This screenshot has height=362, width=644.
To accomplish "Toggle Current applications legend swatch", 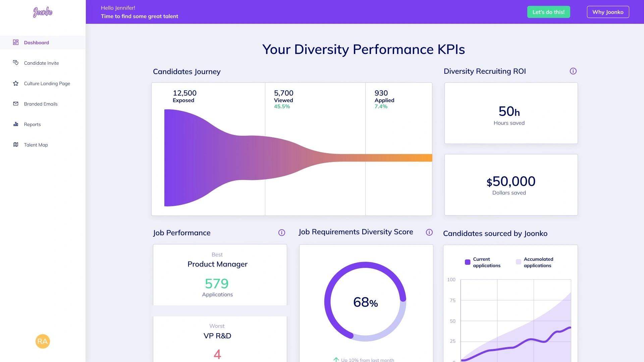I will [x=468, y=262].
